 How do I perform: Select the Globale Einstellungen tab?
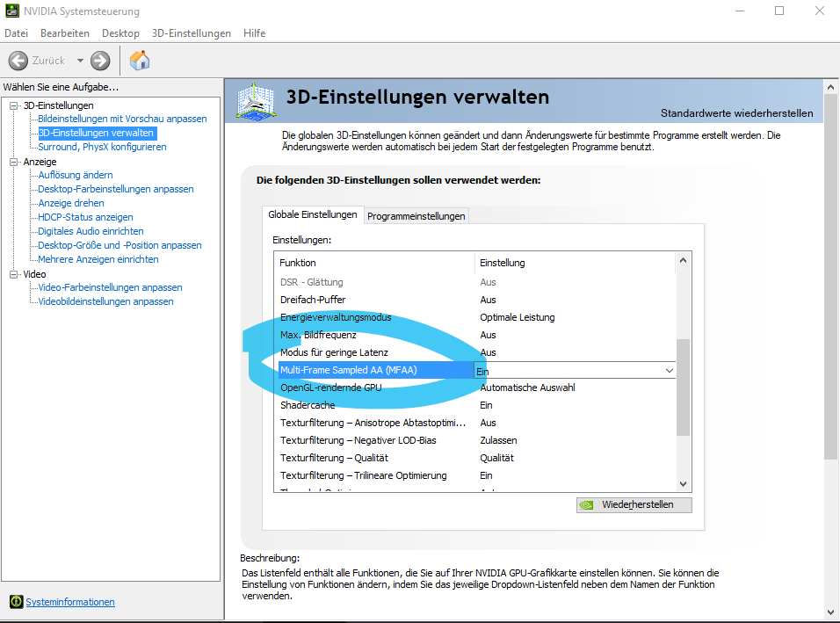point(313,214)
